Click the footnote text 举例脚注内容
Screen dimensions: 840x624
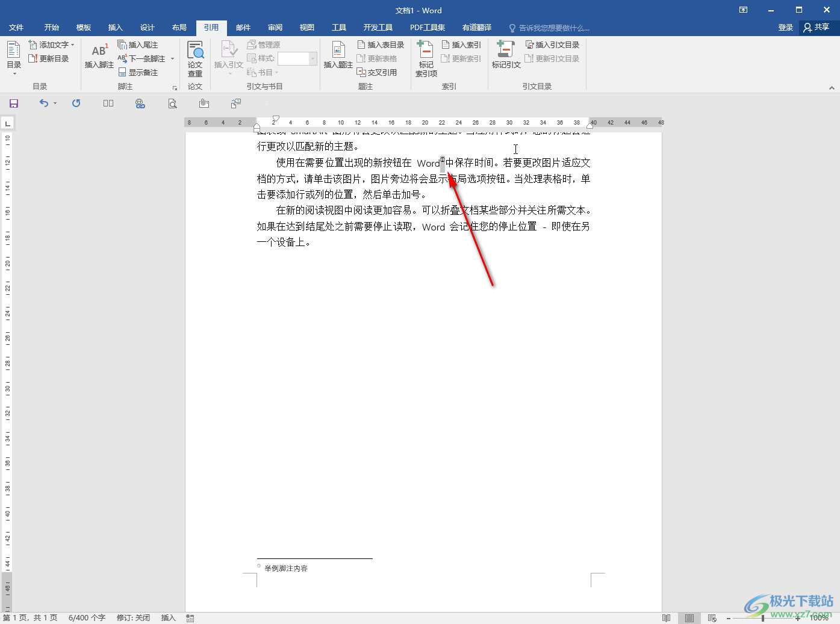(x=286, y=568)
